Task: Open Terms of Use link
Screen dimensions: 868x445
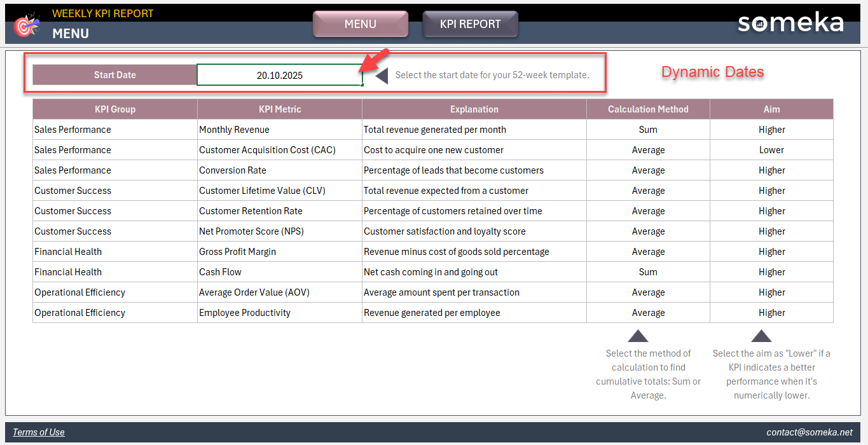Action: point(39,432)
